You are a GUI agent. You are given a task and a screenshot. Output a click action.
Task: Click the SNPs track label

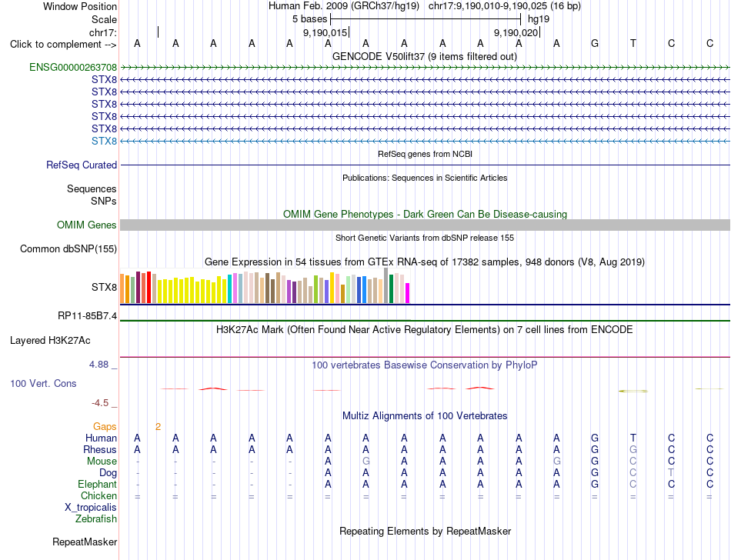pyautogui.click(x=104, y=202)
